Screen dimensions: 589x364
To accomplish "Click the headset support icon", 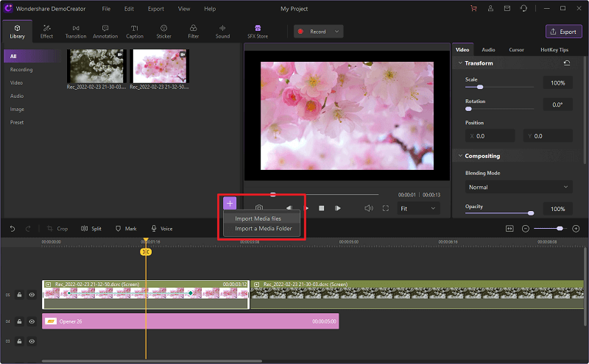I will click(x=523, y=8).
